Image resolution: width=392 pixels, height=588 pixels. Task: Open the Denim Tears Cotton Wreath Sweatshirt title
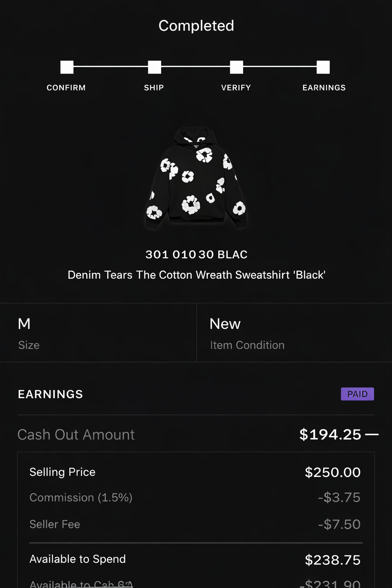(x=196, y=275)
